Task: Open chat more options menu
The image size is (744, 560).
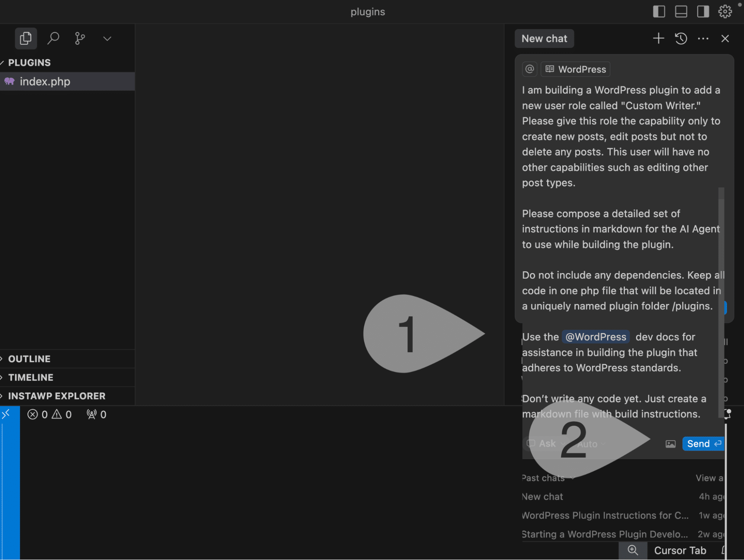Action: [x=703, y=38]
